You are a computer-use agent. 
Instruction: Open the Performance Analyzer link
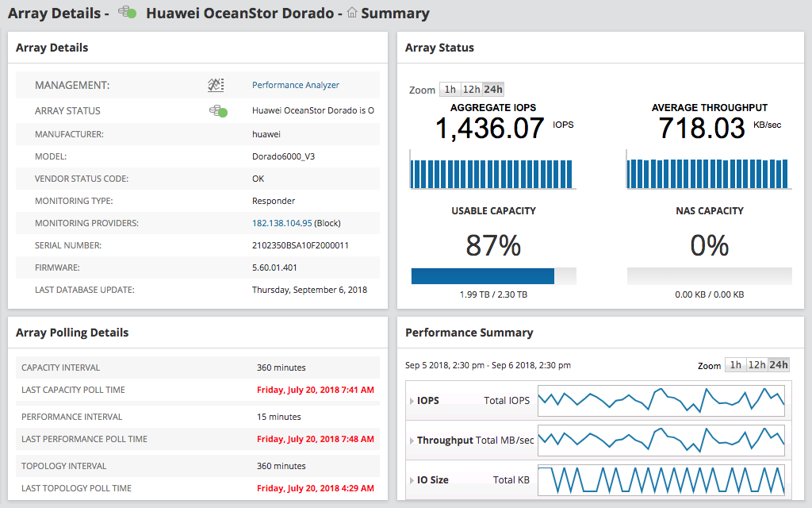[295, 85]
